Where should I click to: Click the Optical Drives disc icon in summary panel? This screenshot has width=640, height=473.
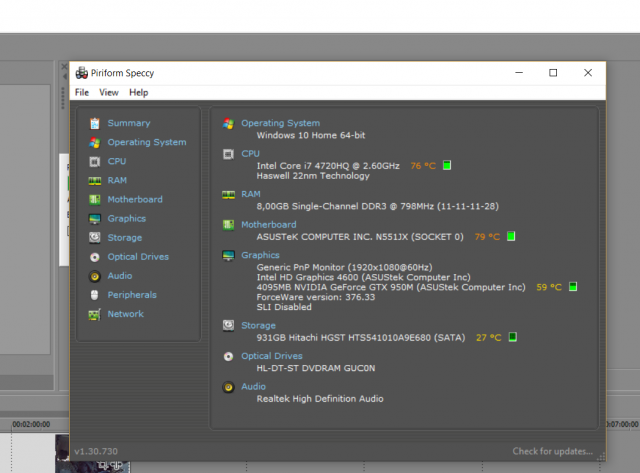[x=229, y=357]
